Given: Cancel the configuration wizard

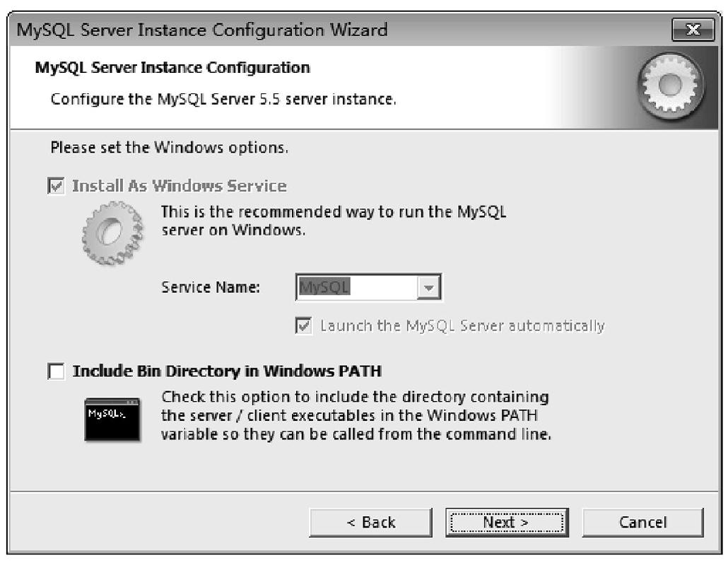Looking at the screenshot, I should [642, 523].
